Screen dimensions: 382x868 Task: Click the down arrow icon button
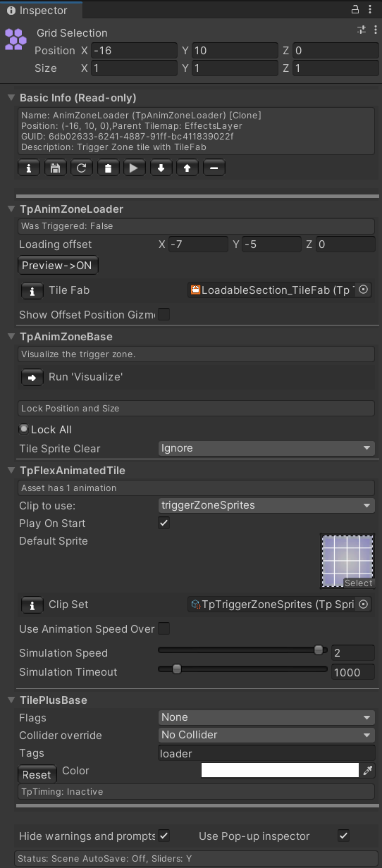click(x=161, y=168)
